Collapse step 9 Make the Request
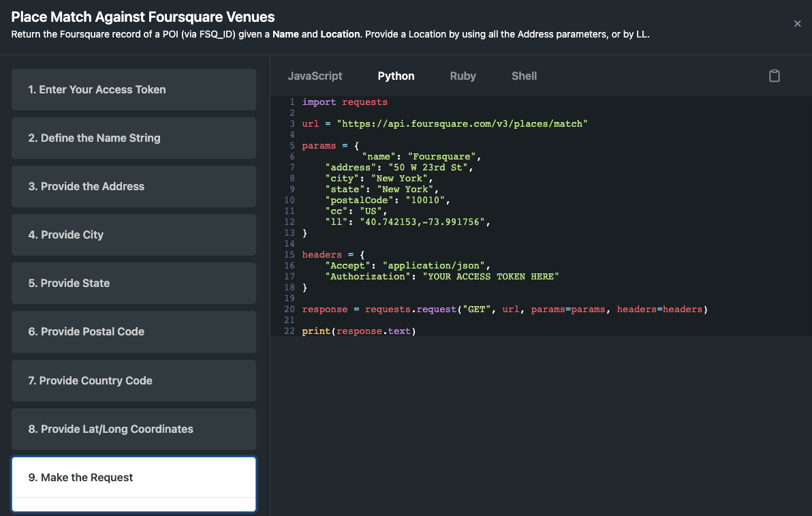The image size is (812, 516). (134, 477)
